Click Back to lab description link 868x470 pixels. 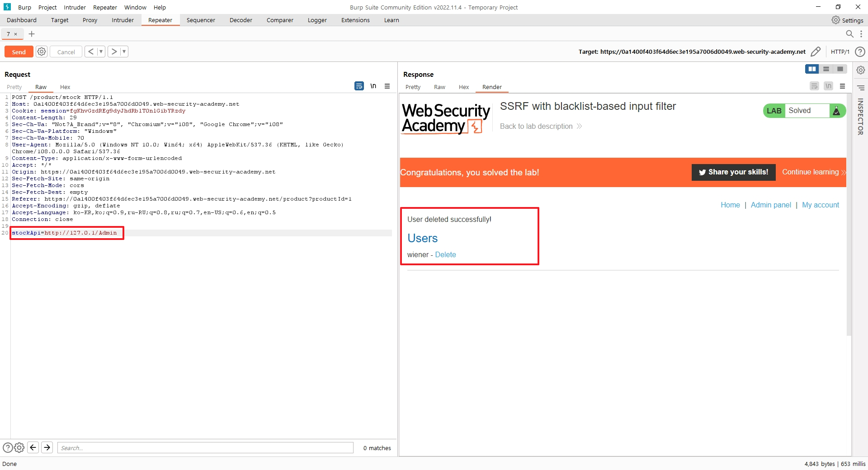click(x=541, y=126)
